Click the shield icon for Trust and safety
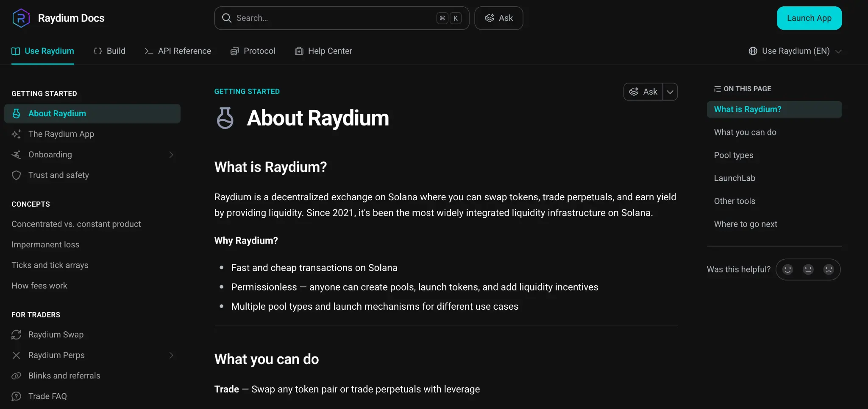This screenshot has width=868, height=409. click(x=16, y=175)
